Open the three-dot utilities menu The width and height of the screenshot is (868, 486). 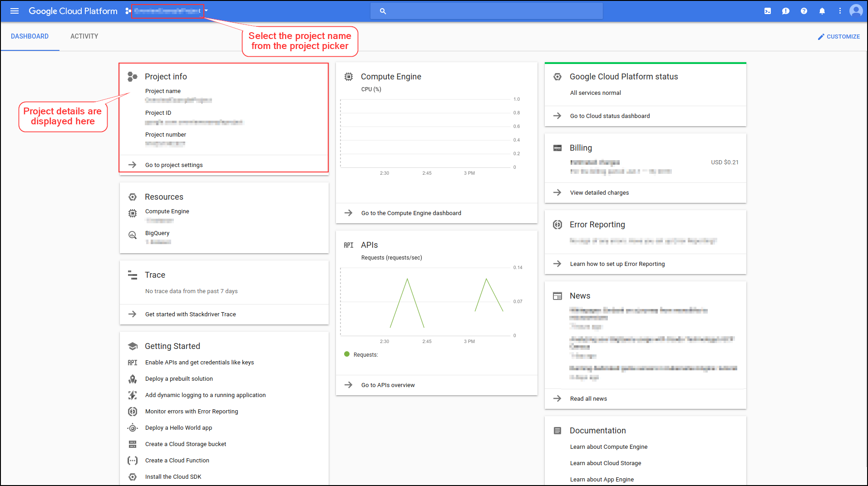click(x=840, y=11)
